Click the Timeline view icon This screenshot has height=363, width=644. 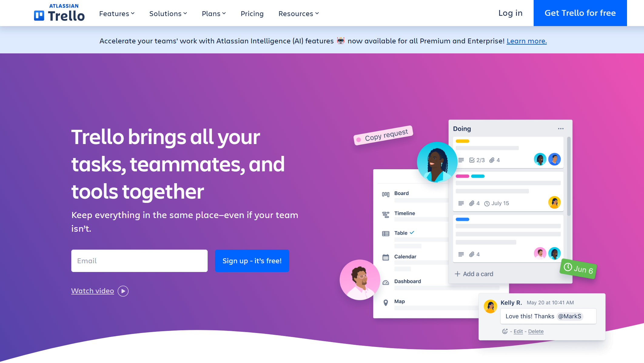click(386, 213)
